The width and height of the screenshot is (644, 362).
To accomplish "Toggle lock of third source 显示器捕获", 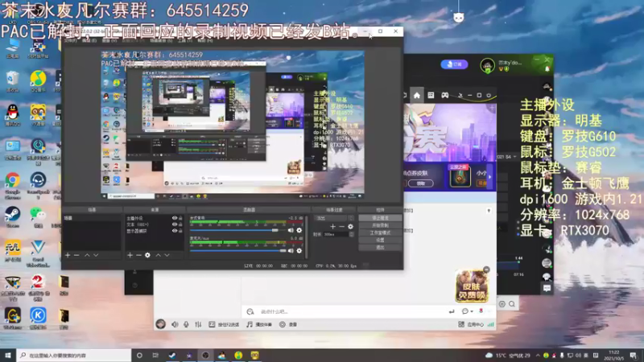I will (x=180, y=231).
